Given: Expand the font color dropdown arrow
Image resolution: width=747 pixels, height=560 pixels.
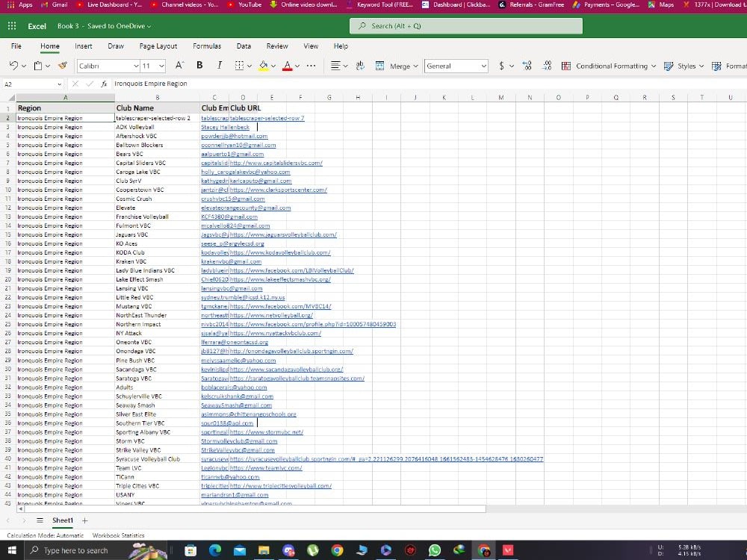Looking at the screenshot, I should point(297,66).
